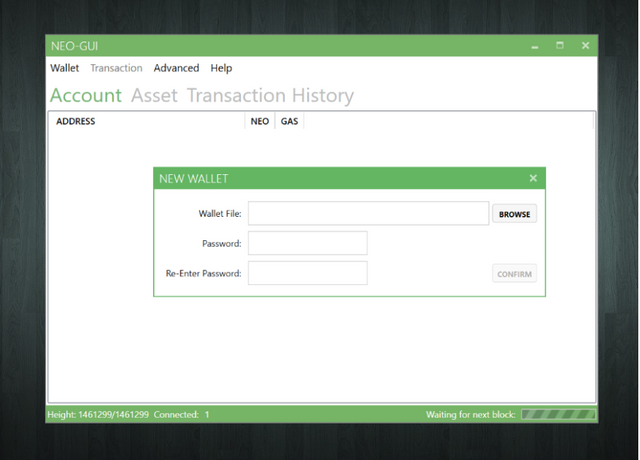This screenshot has height=460, width=640.
Task: Click the Waiting for next block label
Action: [x=471, y=415]
